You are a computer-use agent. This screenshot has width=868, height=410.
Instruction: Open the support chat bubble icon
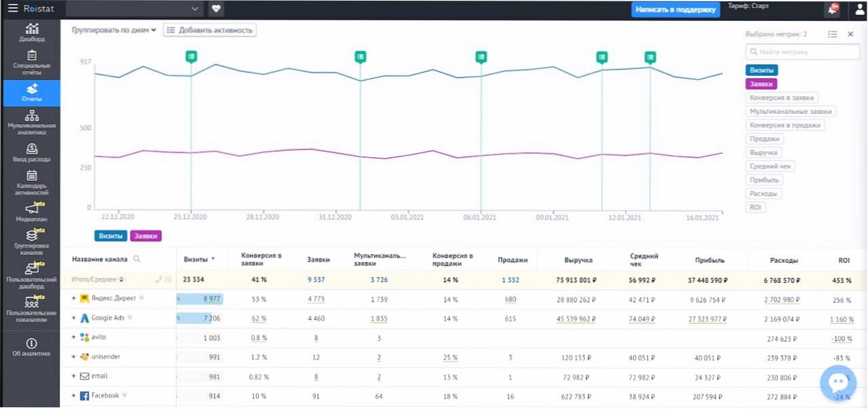tap(838, 383)
